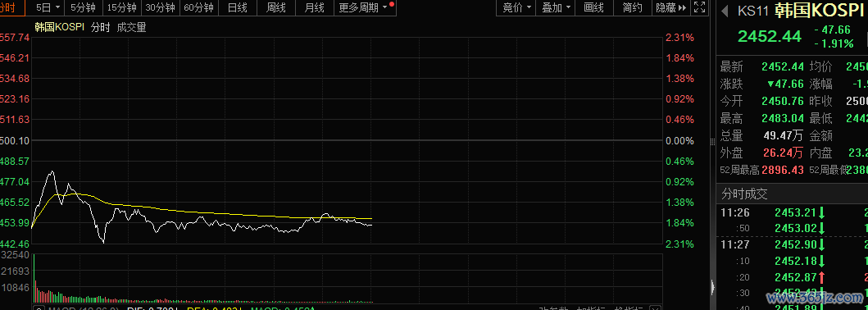
Task: Click the left arrow beside KS11
Action: [x=725, y=11]
